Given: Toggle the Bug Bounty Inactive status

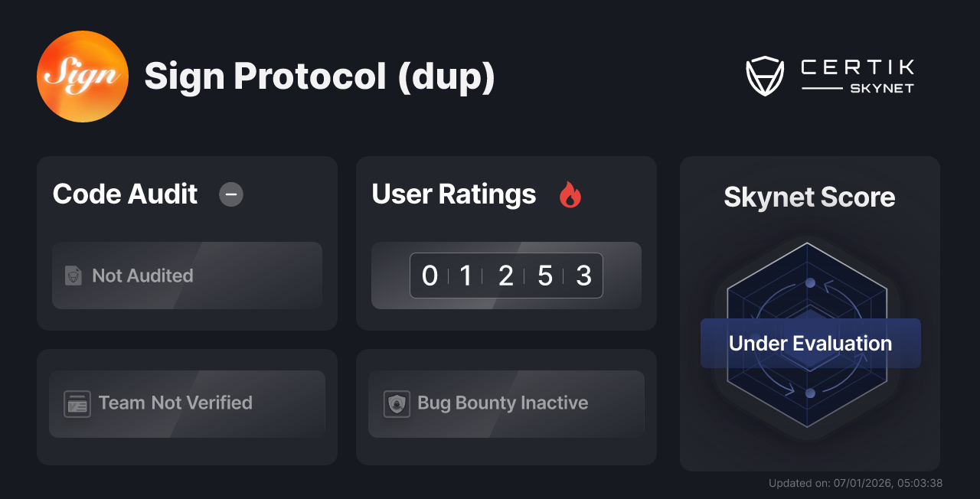Looking at the screenshot, I should click(505, 403).
